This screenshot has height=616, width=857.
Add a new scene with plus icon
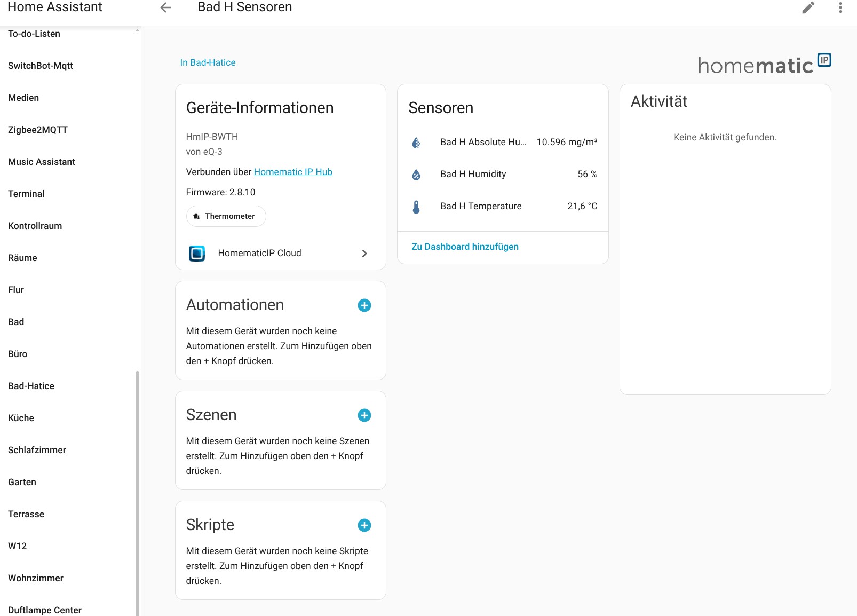(364, 415)
